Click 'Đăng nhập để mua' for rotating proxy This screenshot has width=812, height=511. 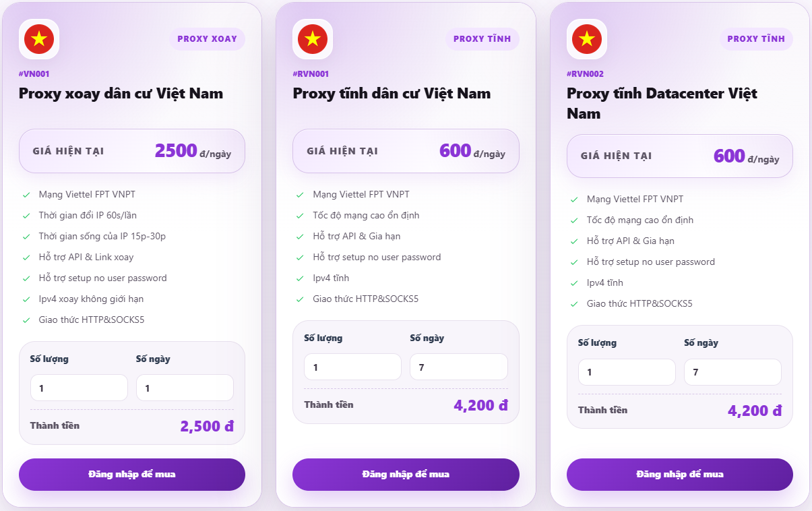point(132,475)
